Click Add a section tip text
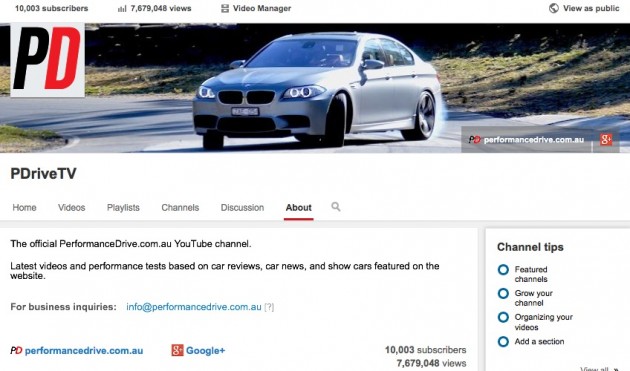 (540, 341)
